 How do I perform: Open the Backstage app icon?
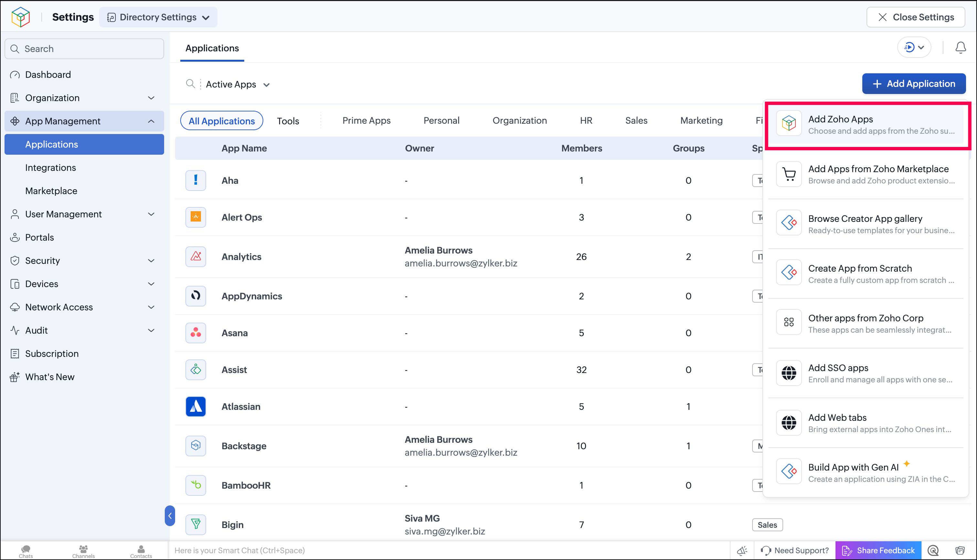(196, 446)
